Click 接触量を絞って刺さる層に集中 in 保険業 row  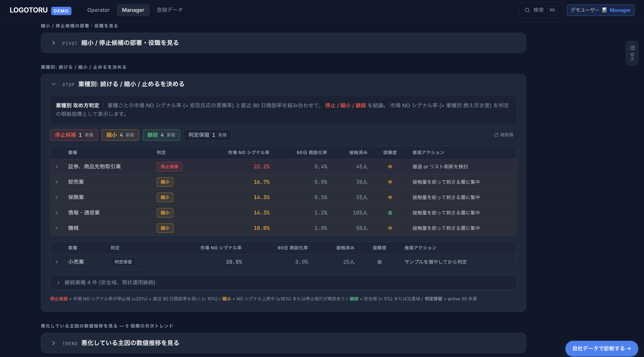(446, 197)
